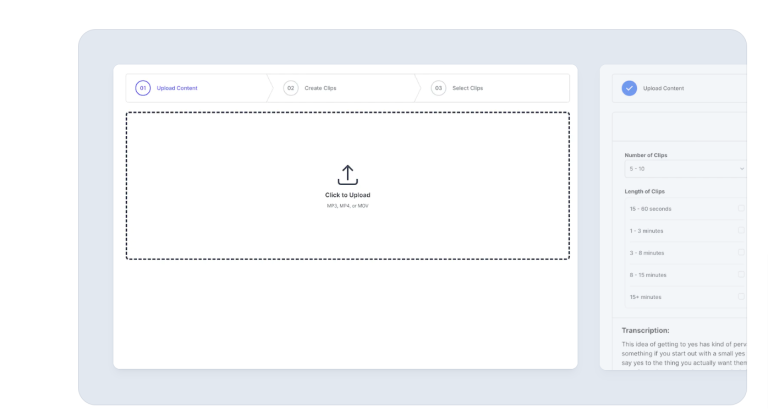The height and width of the screenshot is (419, 768).
Task: Click the step 03 circle badge
Action: coord(438,88)
